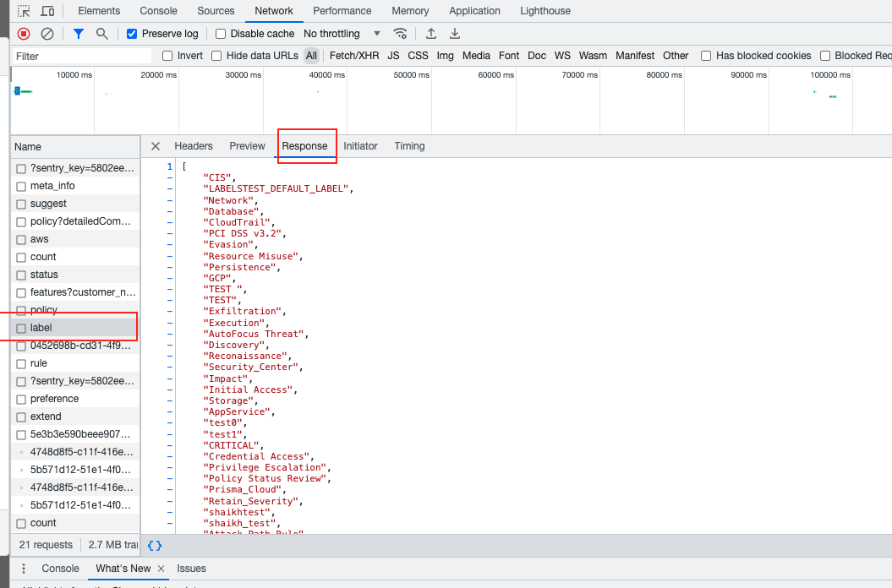Viewport: 892px width, 588px height.
Task: Toggle the network filter funnel icon
Action: pyautogui.click(x=79, y=34)
